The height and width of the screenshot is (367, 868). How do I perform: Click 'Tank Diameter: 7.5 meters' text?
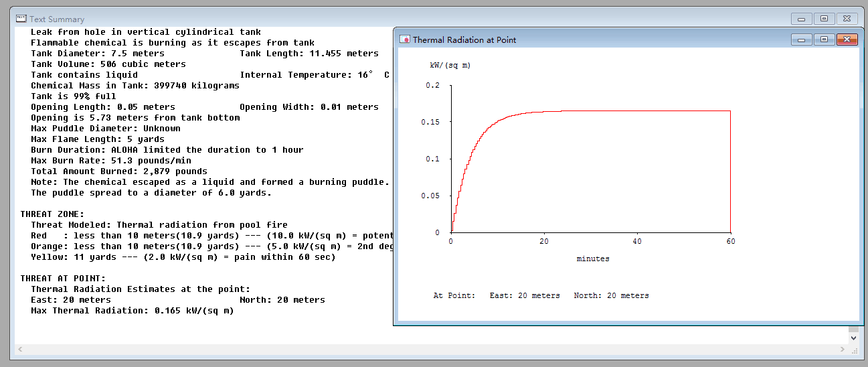tap(98, 54)
